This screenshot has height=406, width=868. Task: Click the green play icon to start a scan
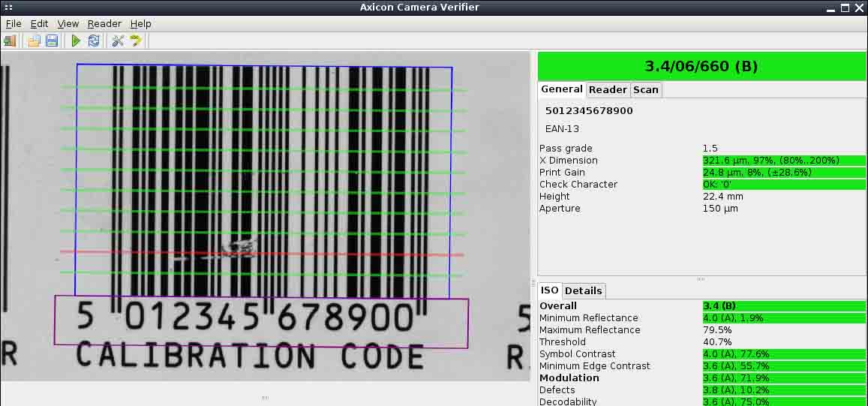point(77,41)
